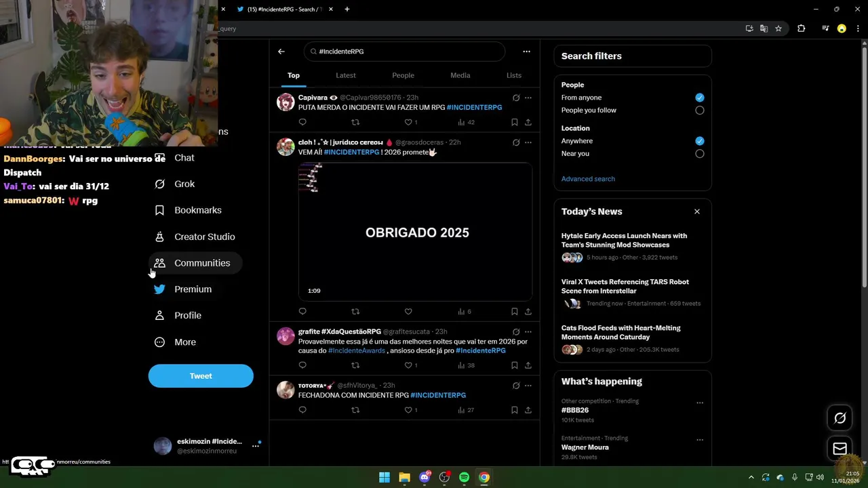Image resolution: width=868 pixels, height=488 pixels.
Task: Click the blue Tweet button
Action: coord(201,376)
